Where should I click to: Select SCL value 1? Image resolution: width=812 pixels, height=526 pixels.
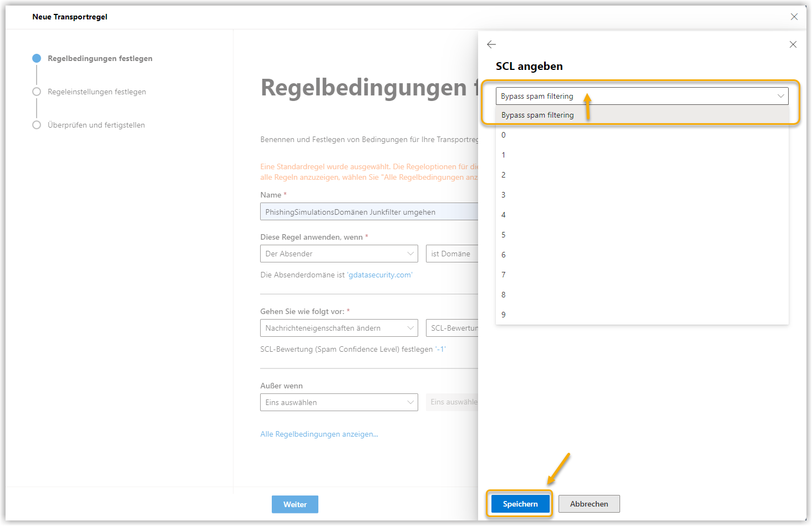pos(642,155)
